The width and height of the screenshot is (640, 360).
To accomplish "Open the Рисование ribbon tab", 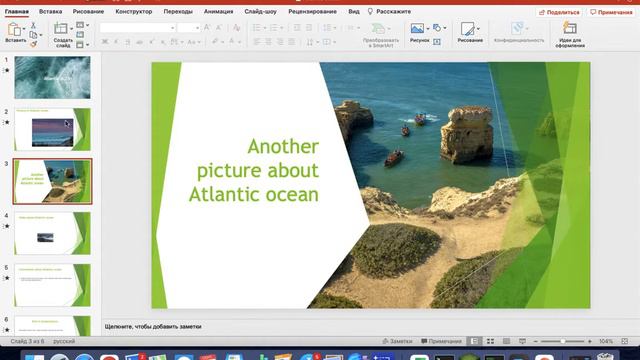I will (88, 11).
